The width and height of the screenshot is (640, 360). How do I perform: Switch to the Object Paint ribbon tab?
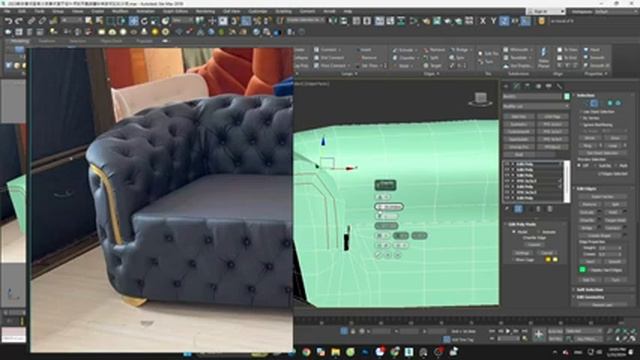(111, 41)
